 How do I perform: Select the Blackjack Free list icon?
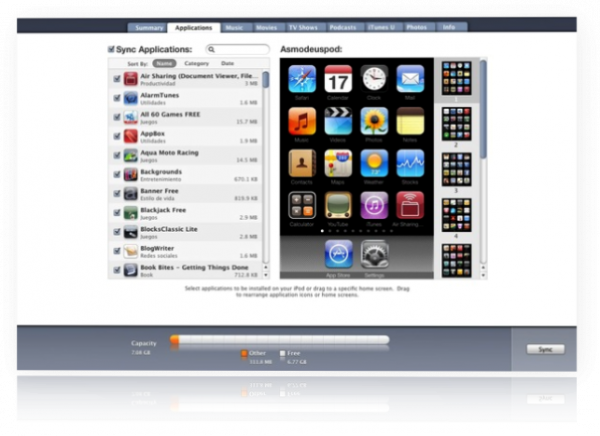pos(130,213)
